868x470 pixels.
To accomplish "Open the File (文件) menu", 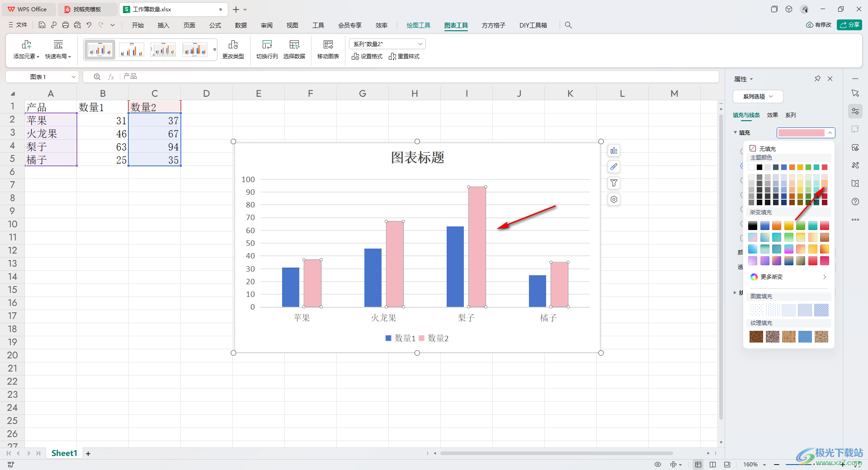I will tap(18, 25).
